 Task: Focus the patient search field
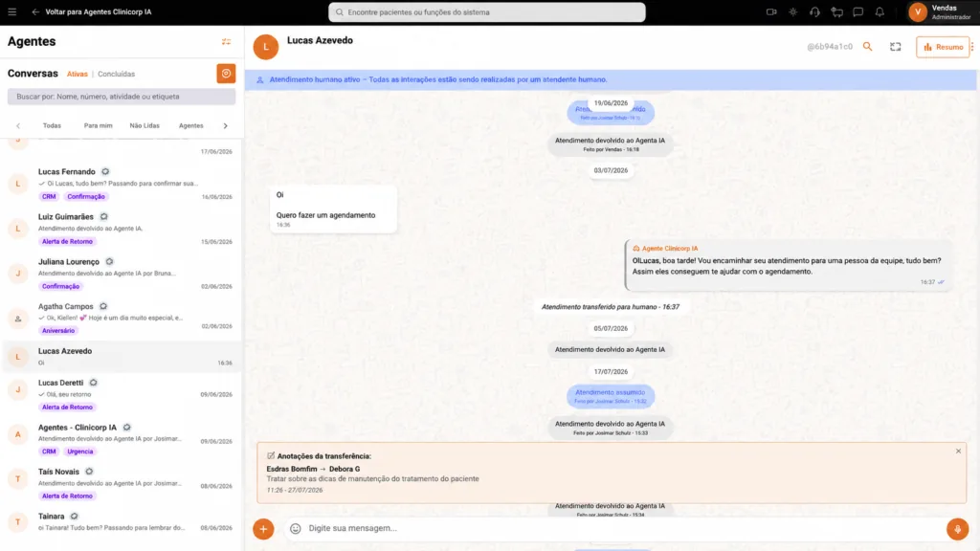pos(487,11)
